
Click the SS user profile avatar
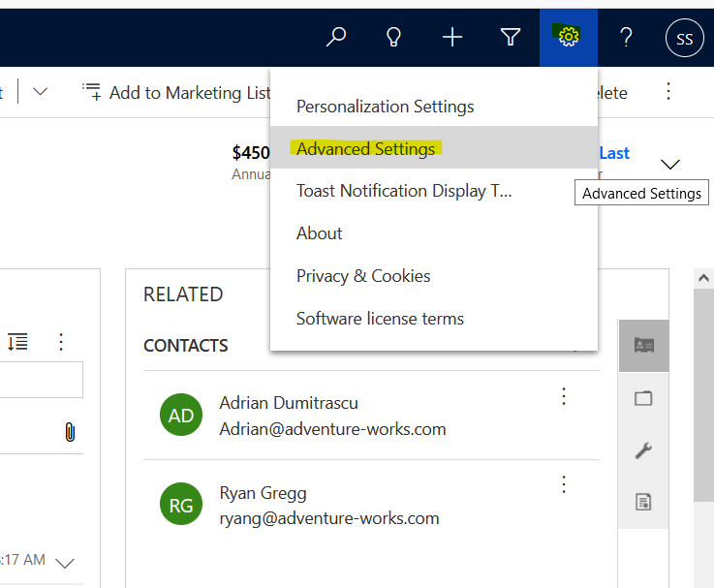point(685,39)
